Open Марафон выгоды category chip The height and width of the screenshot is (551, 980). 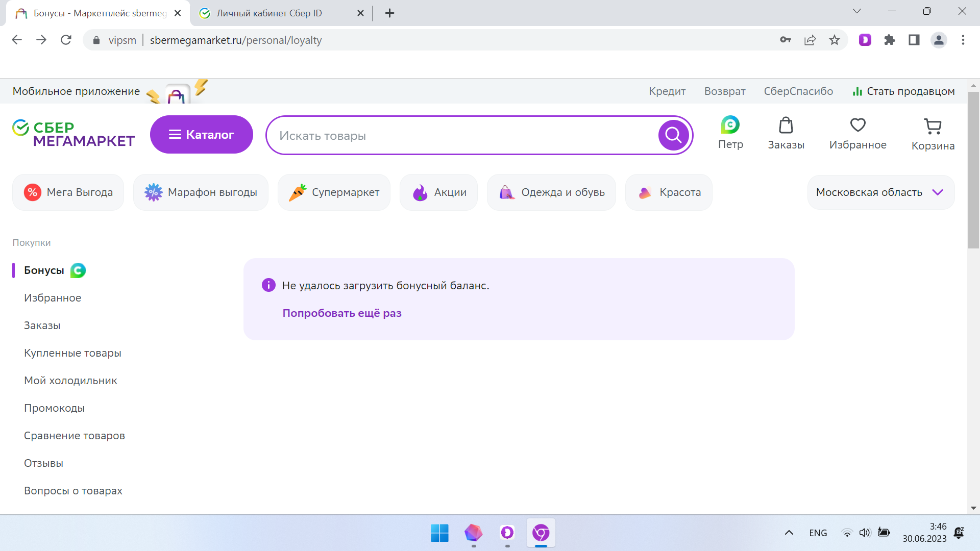point(201,192)
